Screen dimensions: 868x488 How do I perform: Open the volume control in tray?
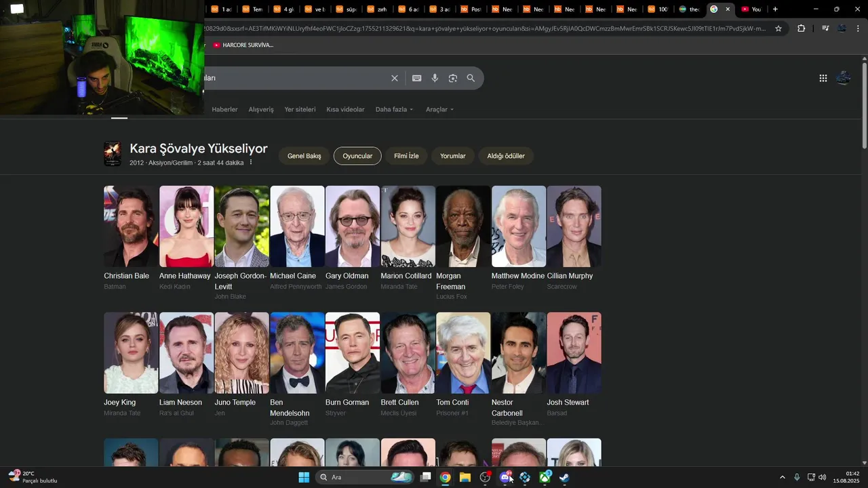pos(823,477)
